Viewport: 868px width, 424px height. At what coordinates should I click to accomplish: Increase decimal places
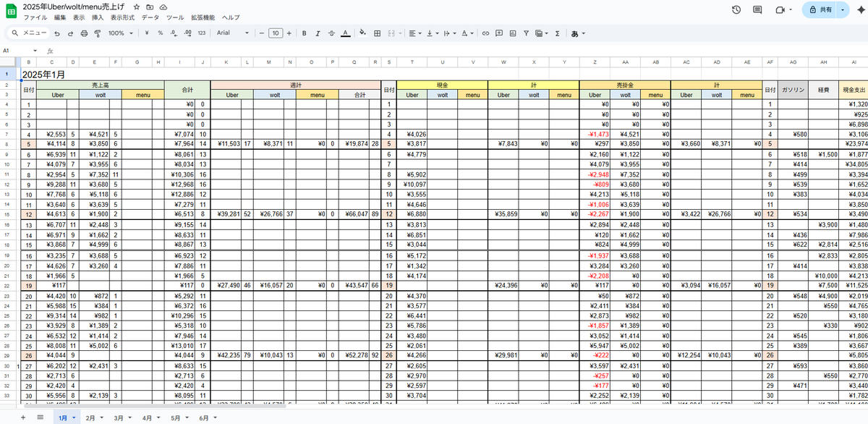pyautogui.click(x=187, y=33)
